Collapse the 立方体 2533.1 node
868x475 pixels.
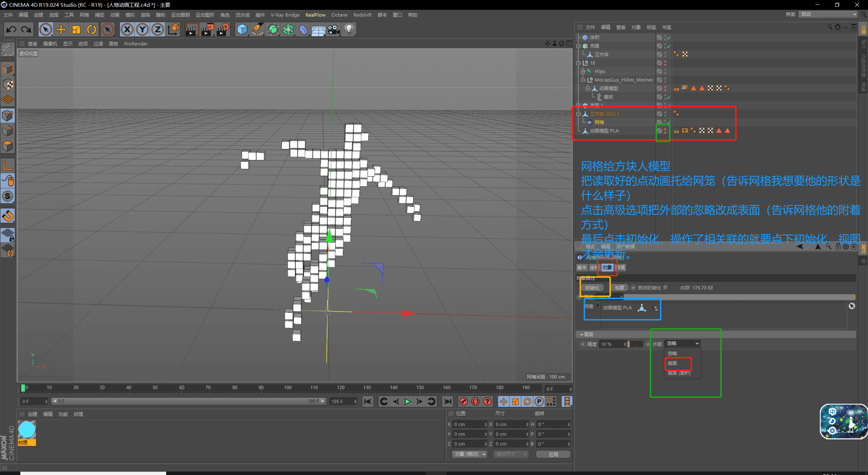click(x=578, y=114)
